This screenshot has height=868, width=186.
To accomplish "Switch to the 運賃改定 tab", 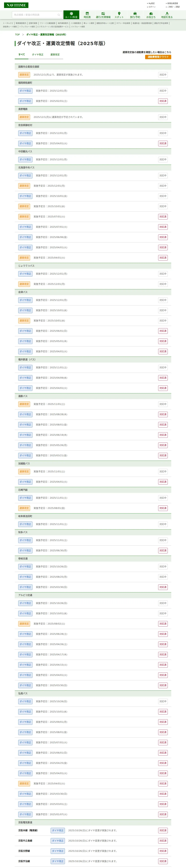I will pos(55,55).
